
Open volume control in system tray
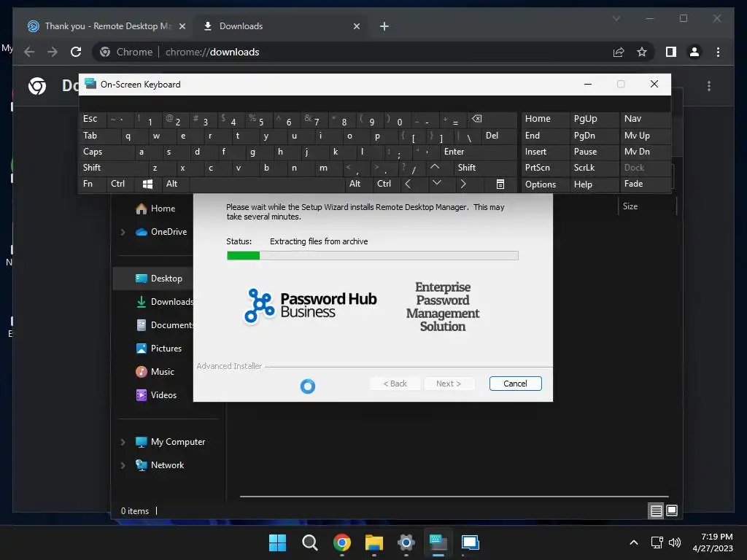(x=675, y=542)
